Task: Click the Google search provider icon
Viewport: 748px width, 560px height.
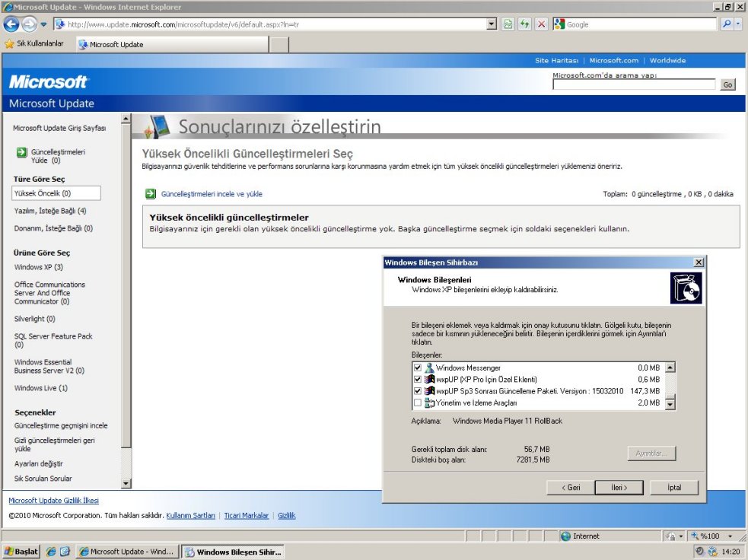Action: tap(559, 24)
